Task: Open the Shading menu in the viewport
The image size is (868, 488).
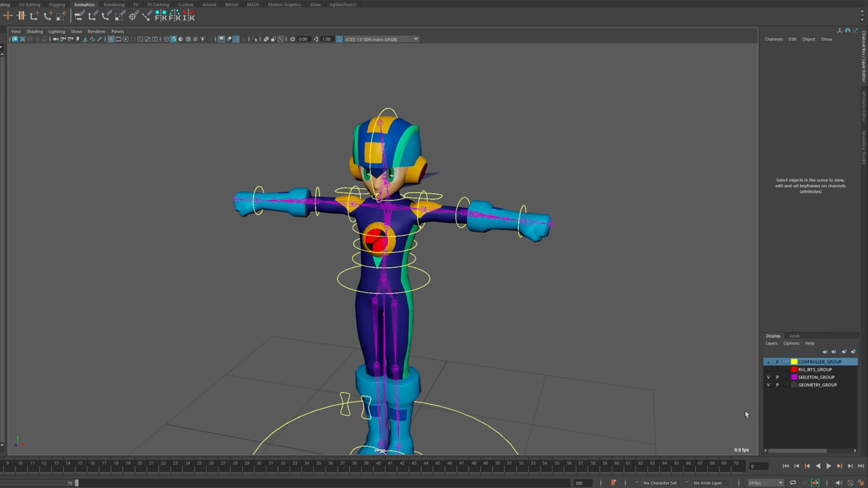Action: (34, 31)
